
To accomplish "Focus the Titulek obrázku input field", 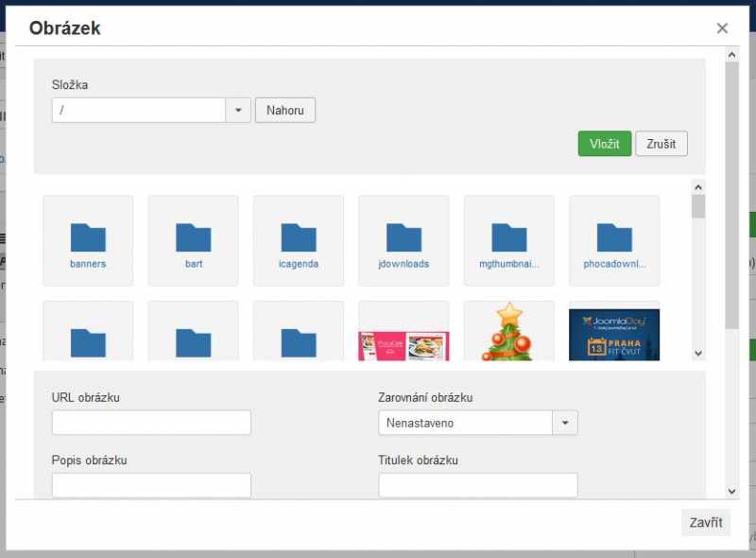I will (478, 485).
